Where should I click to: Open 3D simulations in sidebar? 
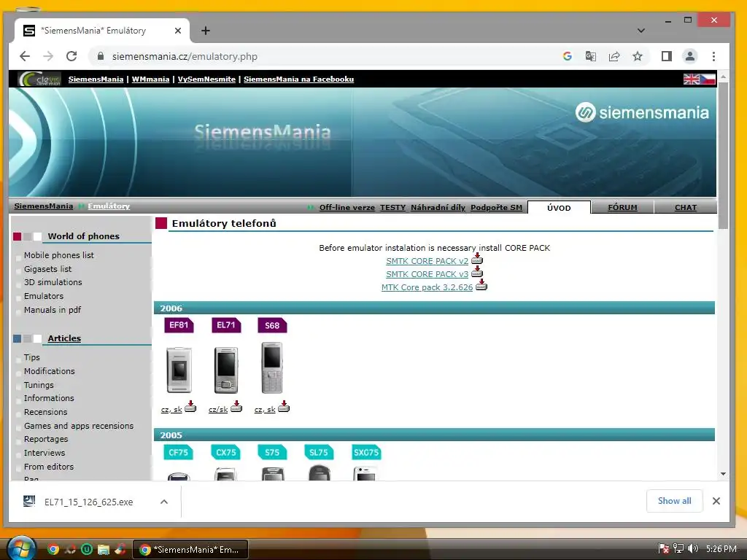pyautogui.click(x=53, y=282)
